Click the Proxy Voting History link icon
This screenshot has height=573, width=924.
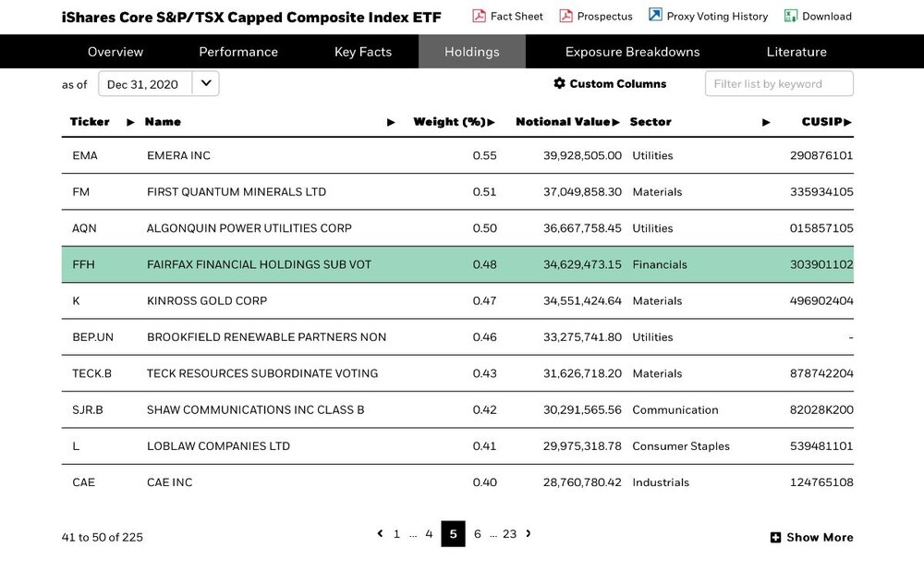pyautogui.click(x=655, y=15)
